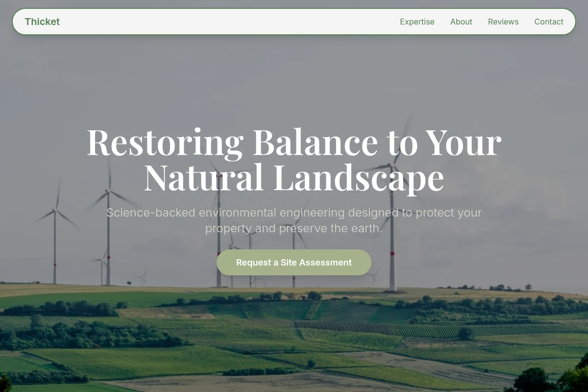Jump to the Contact section
588x392 pixels.
click(549, 22)
